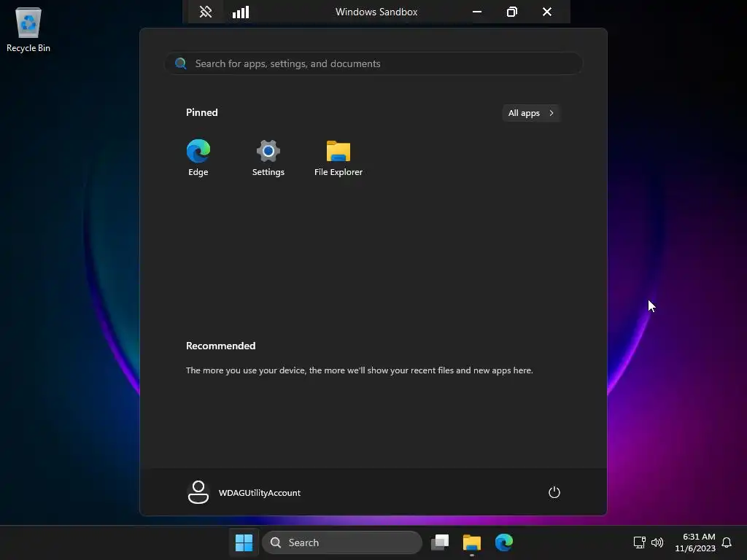Open the network status tray icon
This screenshot has height=560, width=747.
click(x=639, y=542)
